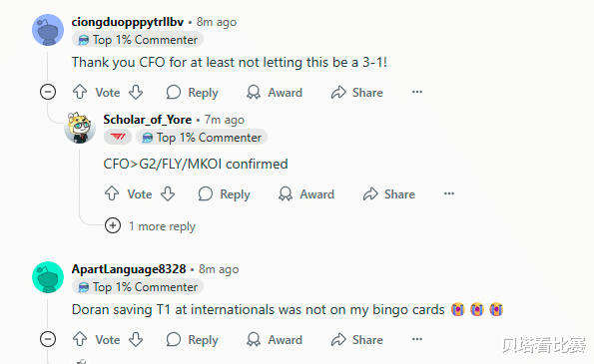Upvote ciongduopppytrllbv's comment

(80, 92)
